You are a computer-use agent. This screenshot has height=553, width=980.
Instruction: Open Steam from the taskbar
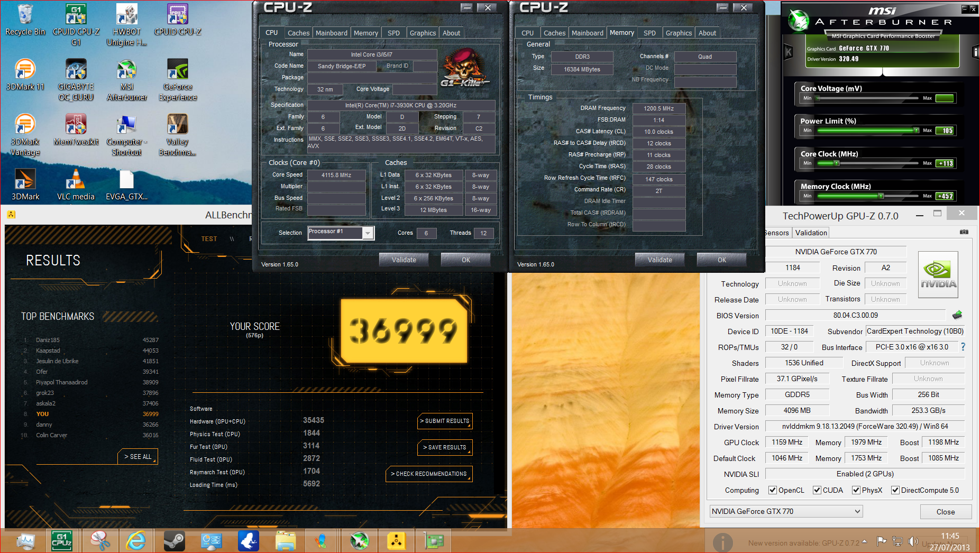(173, 541)
